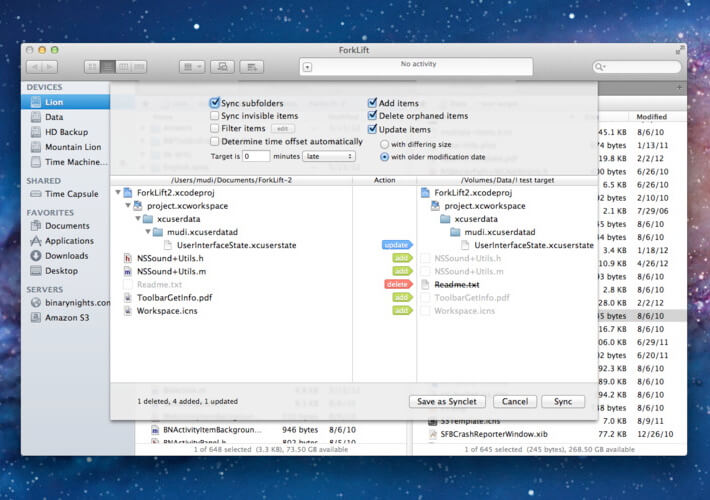Select the Data drive in the sidebar
The width and height of the screenshot is (710, 500).
coord(65,117)
